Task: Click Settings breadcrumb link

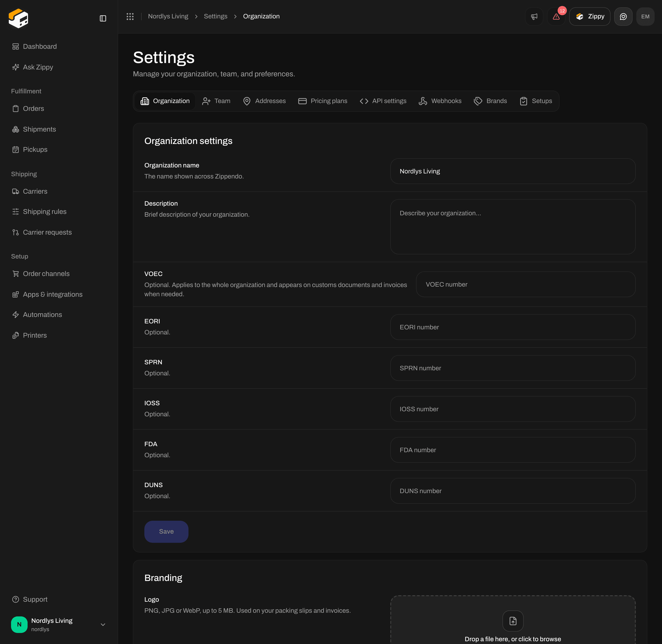Action: (216, 16)
